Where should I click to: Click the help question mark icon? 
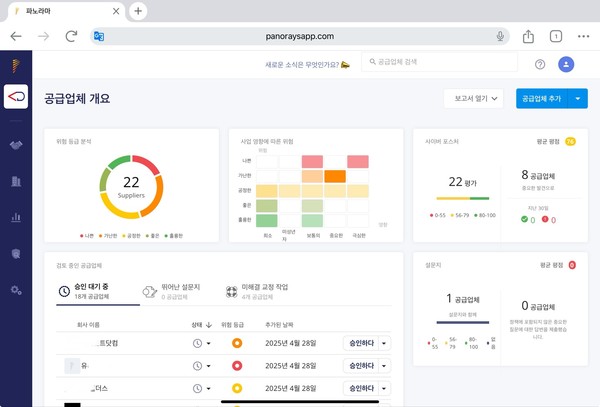[540, 64]
